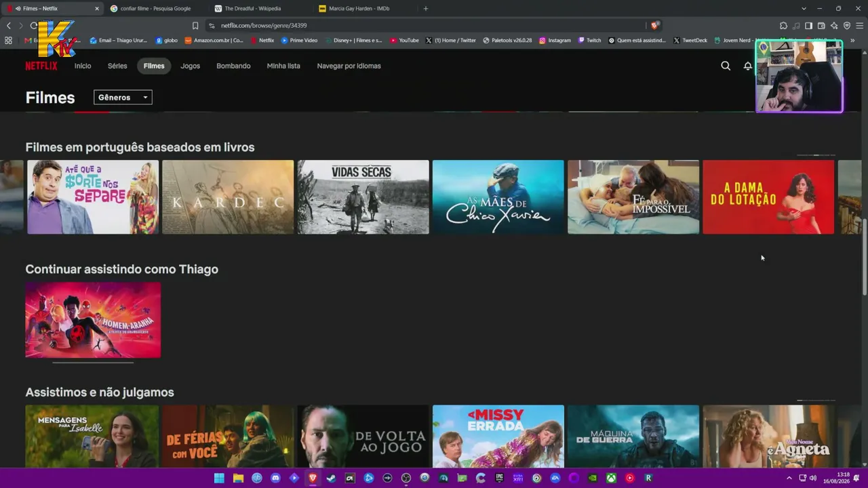Open the Kardec movie thumbnail
Image resolution: width=868 pixels, height=488 pixels.
[228, 197]
